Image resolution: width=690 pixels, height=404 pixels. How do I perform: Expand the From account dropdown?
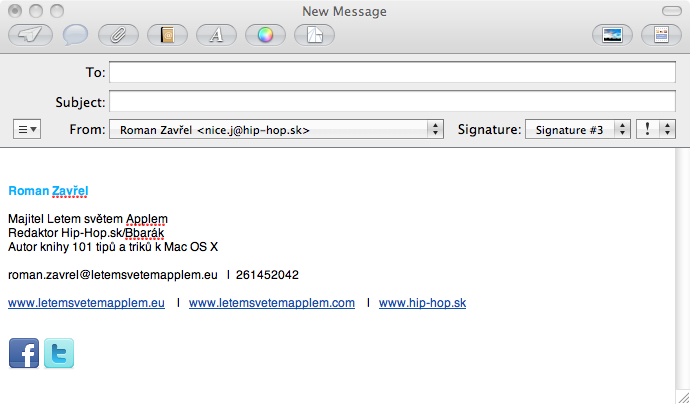click(x=276, y=129)
